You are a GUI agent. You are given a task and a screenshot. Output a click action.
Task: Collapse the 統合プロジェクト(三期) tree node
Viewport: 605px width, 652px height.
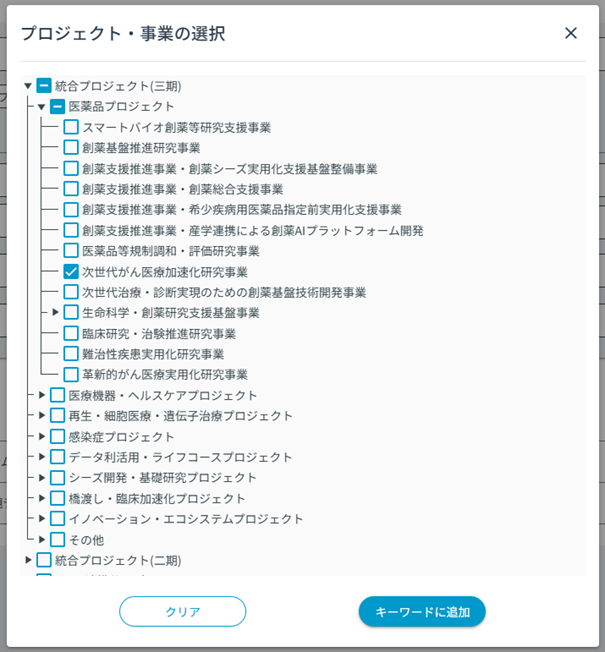click(28, 86)
